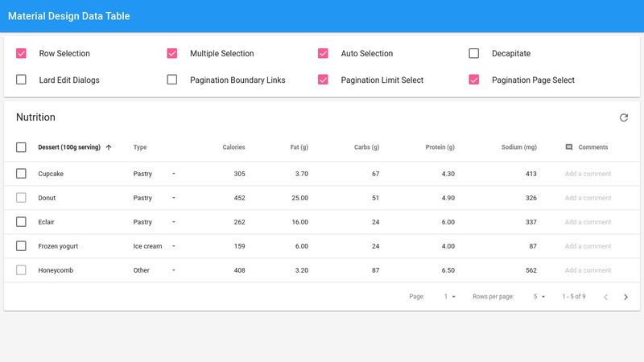
Task: Open the Page number dropdown
Action: tap(450, 297)
